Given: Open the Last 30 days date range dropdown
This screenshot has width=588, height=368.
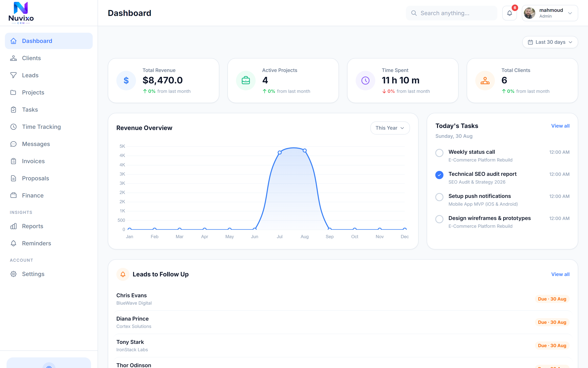Looking at the screenshot, I should pos(550,42).
